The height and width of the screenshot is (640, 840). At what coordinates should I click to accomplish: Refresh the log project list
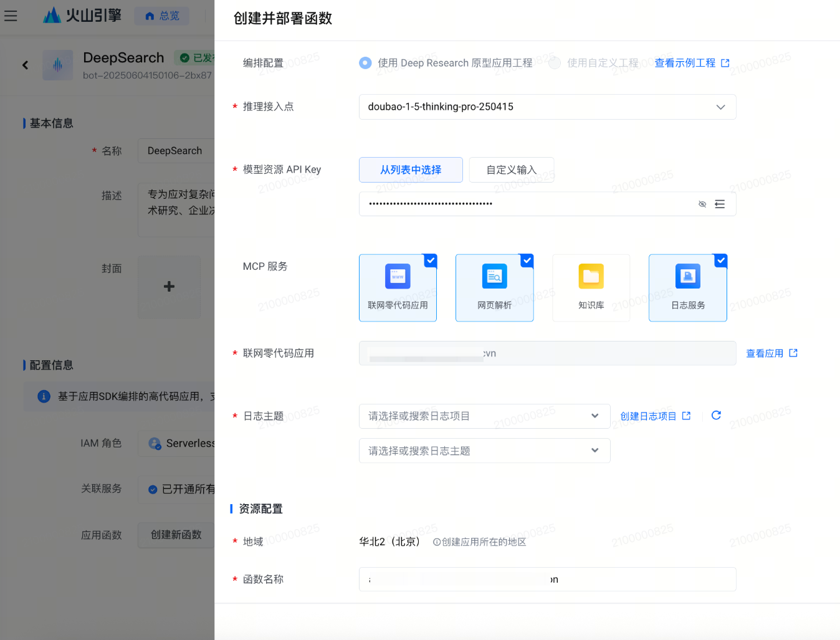pyautogui.click(x=716, y=415)
